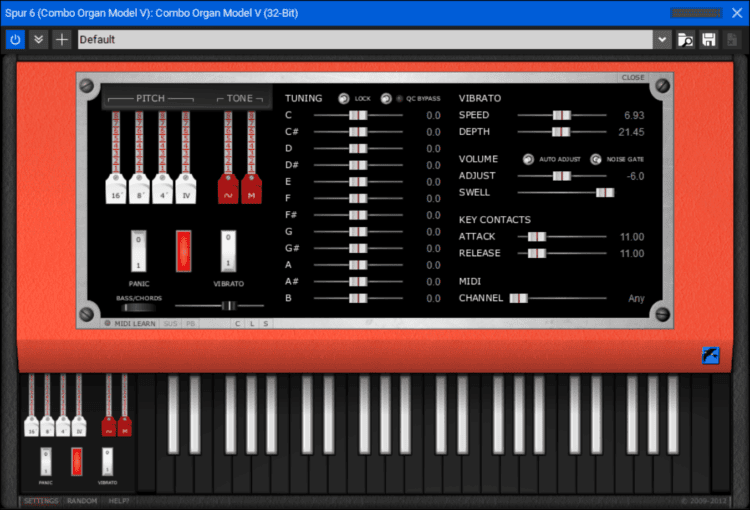750x510 pixels.
Task: Toggle the small VIBRATO switch by keyboard
Action: 108,462
